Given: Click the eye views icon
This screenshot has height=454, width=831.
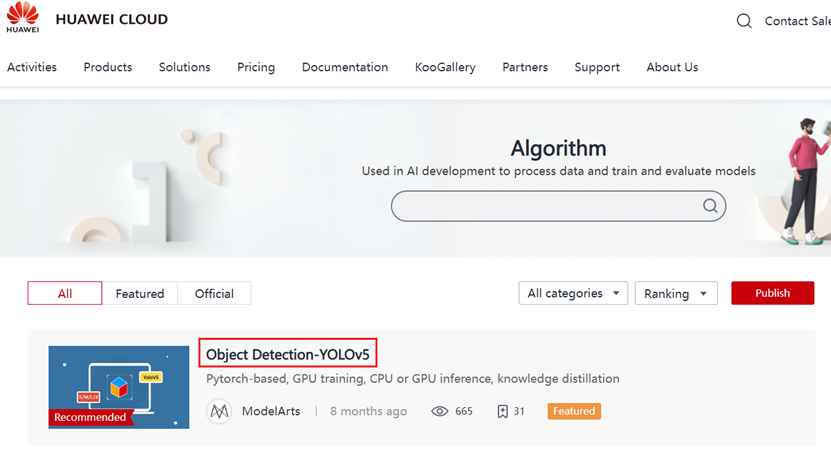Looking at the screenshot, I should (439, 411).
